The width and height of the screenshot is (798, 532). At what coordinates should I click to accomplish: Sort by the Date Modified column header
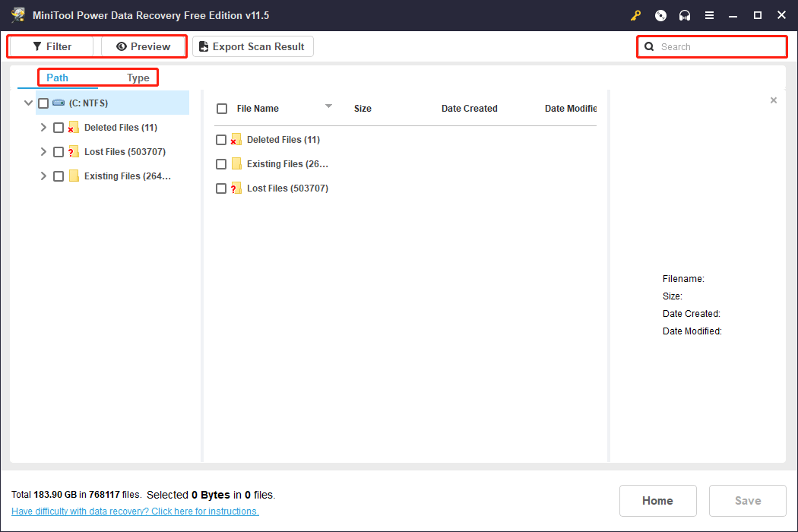[571, 109]
